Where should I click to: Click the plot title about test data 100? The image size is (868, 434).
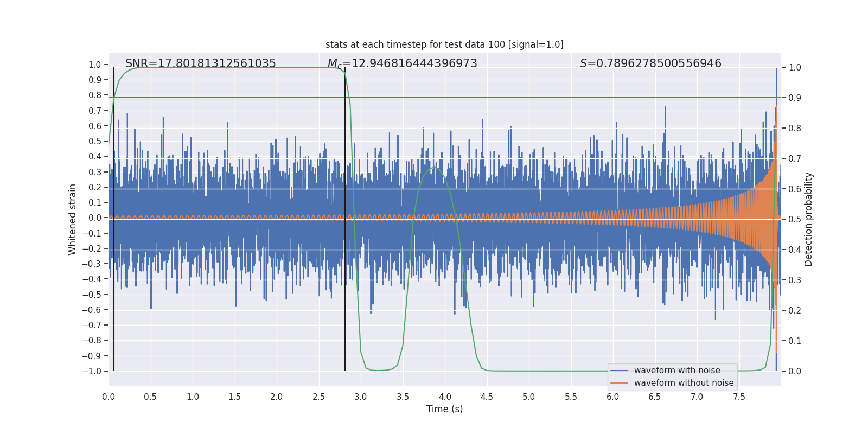[x=444, y=44]
